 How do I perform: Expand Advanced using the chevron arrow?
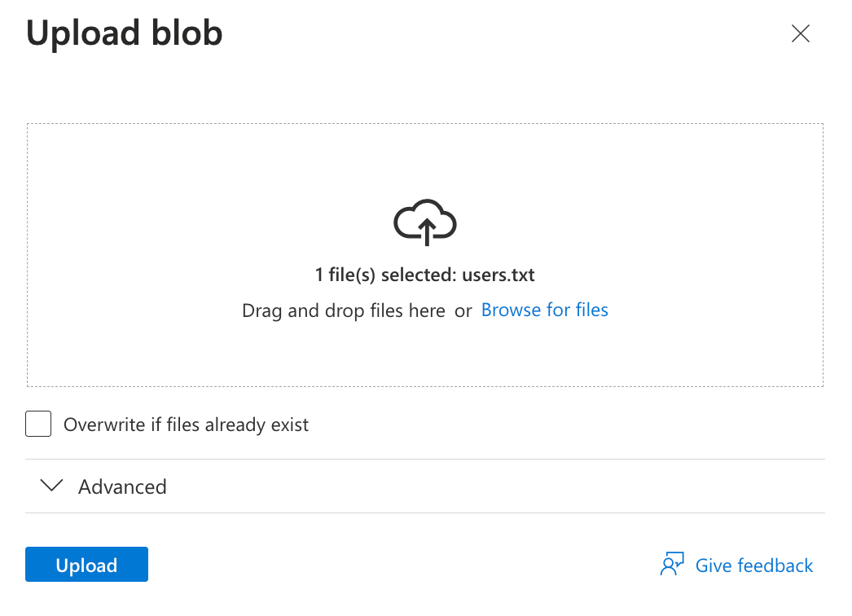[52, 486]
